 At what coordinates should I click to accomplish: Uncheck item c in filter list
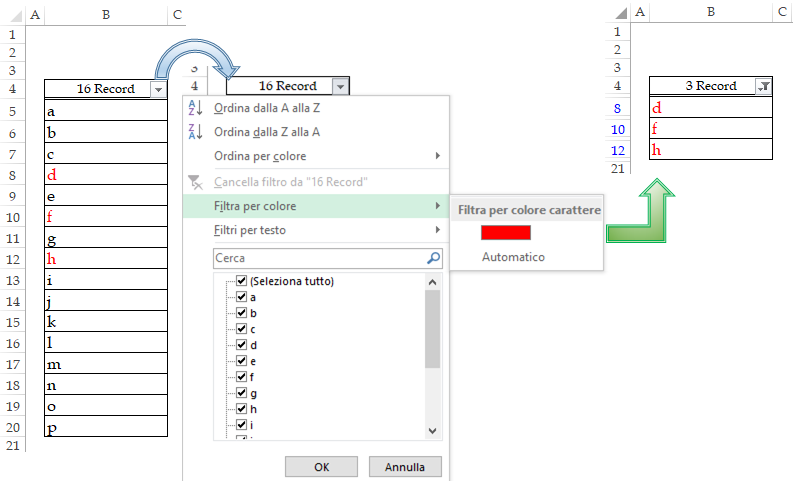(242, 329)
